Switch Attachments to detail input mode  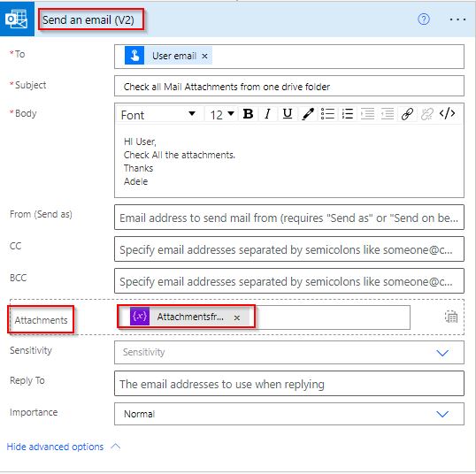tap(451, 317)
